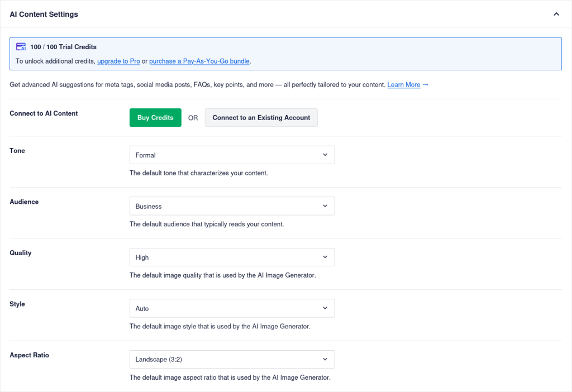Open the Learn More link
Image resolution: width=572 pixels, height=392 pixels.
click(x=404, y=85)
